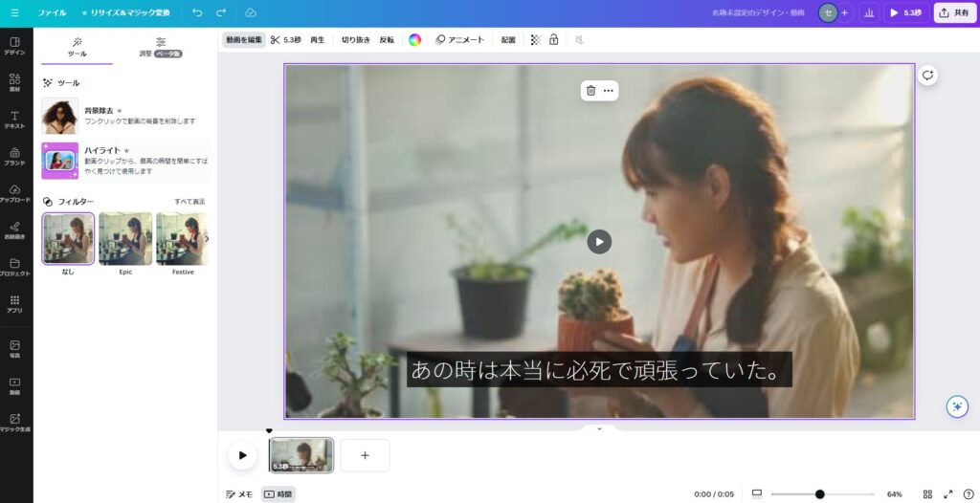Open the ファイル menu

tap(52, 12)
